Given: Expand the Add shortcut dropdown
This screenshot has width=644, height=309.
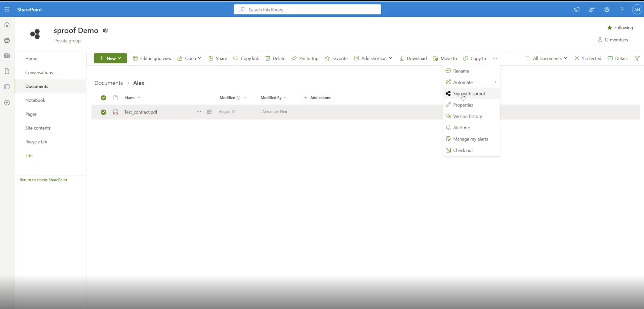Looking at the screenshot, I should (390, 58).
